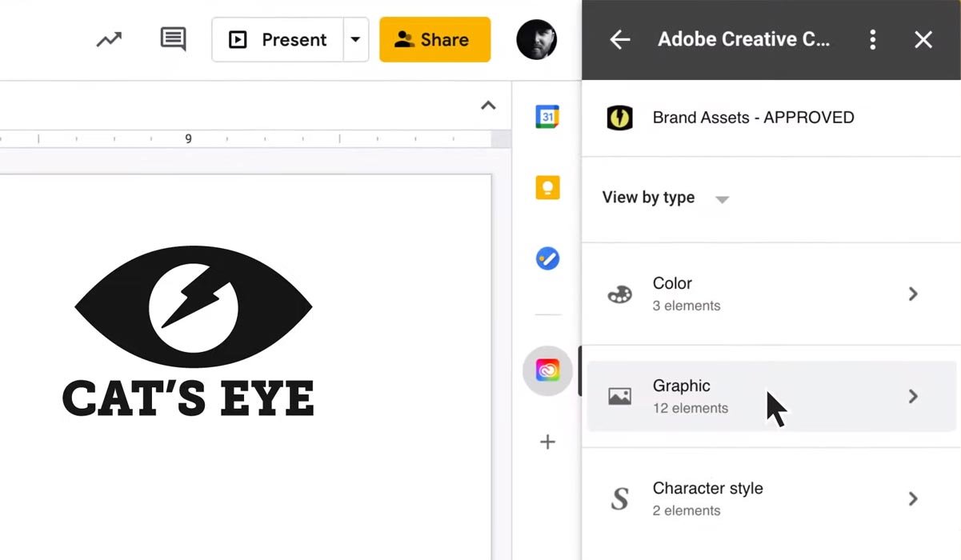Open the Character style category
Screen dimensions: 961x560
point(771,498)
